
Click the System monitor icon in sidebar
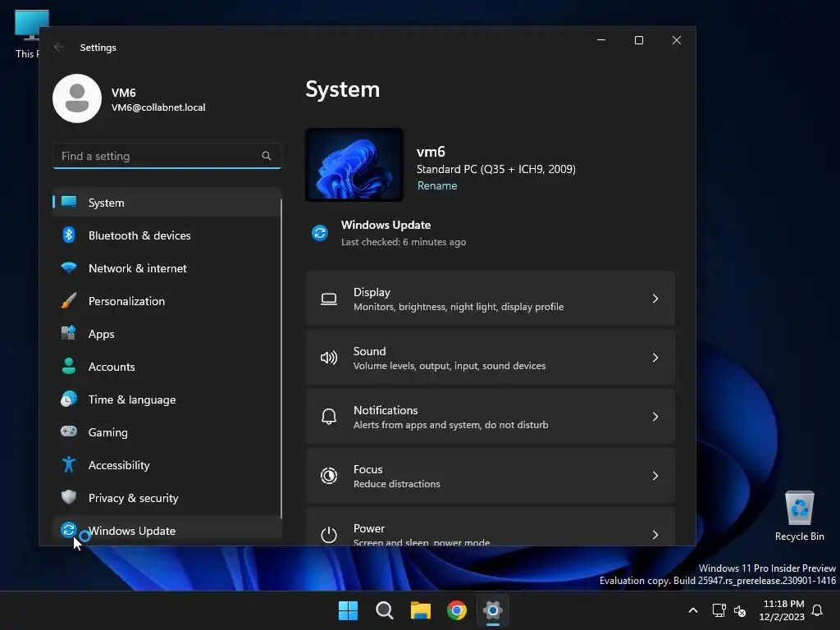coord(69,202)
